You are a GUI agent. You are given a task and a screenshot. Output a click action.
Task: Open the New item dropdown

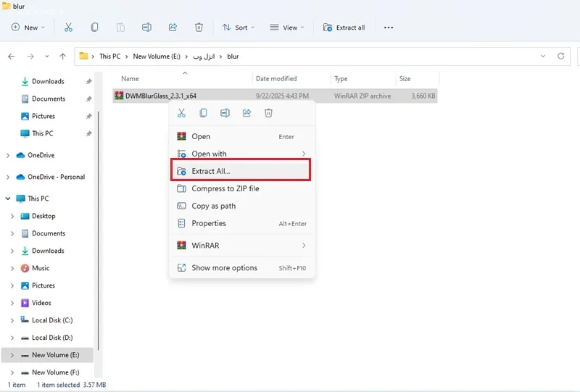click(x=28, y=28)
